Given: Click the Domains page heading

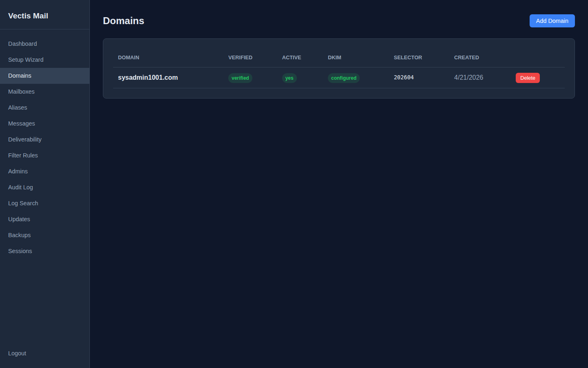Looking at the screenshot, I should (123, 21).
